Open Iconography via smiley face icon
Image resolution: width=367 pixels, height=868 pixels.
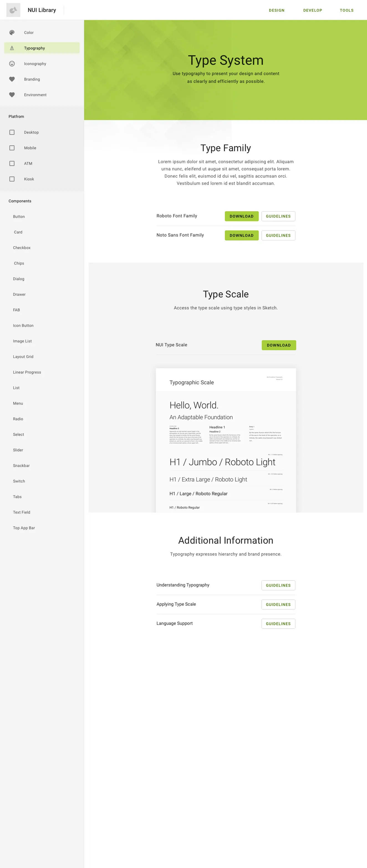(12, 64)
